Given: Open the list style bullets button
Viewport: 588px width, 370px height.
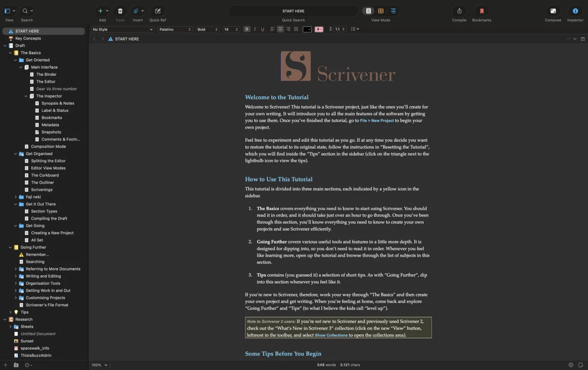Looking at the screenshot, I should pos(355,29).
